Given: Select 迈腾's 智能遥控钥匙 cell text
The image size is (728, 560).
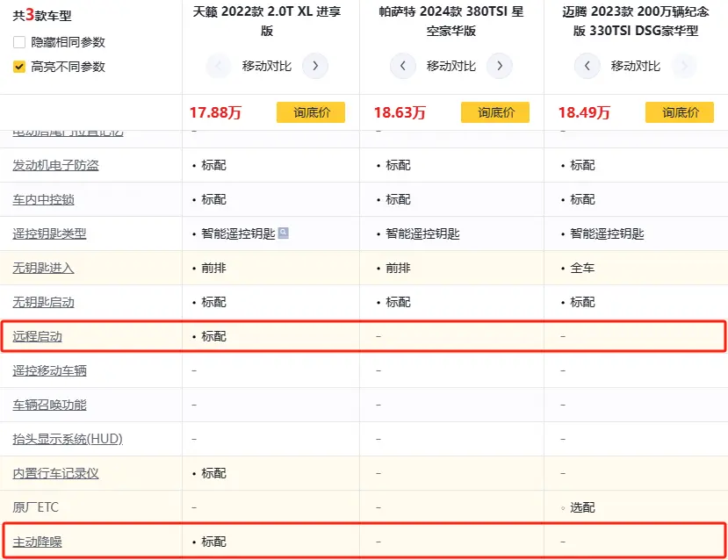Looking at the screenshot, I should coord(607,233).
